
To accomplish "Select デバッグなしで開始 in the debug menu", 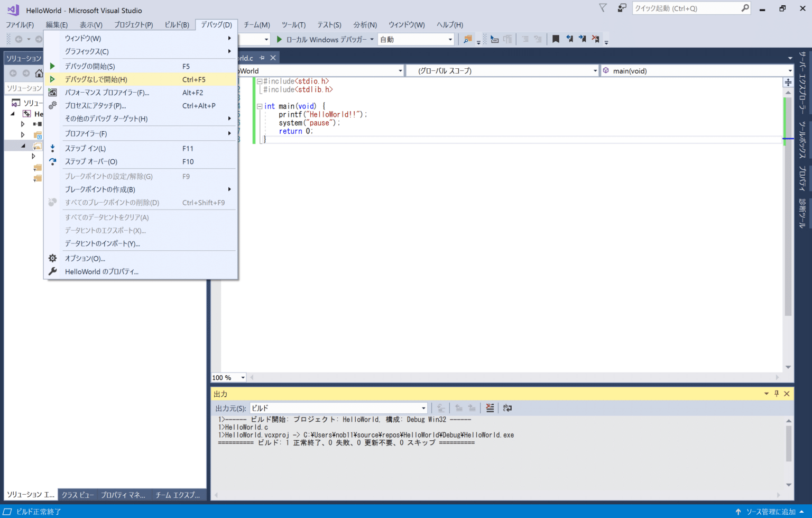I will point(95,79).
